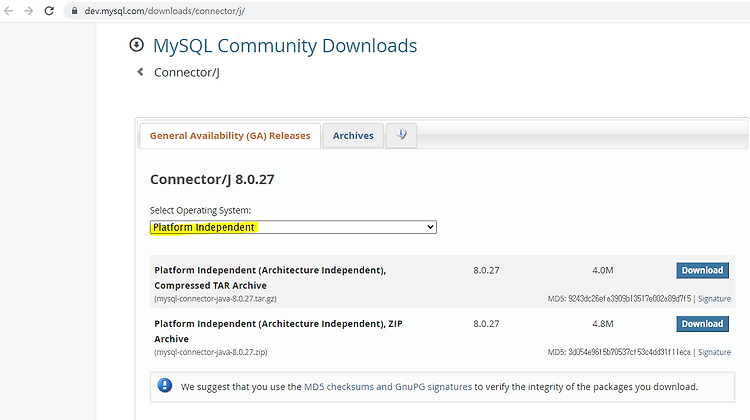
Task: Click filename mysql-connector-java-8.0.27.tar.gz
Action: (x=215, y=298)
